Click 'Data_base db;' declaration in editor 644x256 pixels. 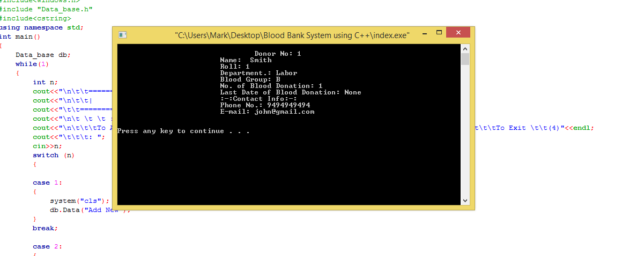43,55
